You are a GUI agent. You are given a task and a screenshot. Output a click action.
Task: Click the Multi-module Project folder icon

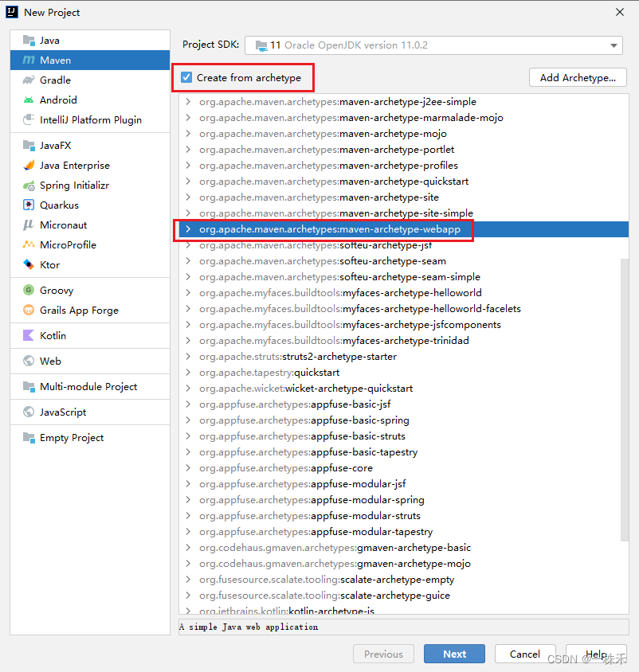29,387
